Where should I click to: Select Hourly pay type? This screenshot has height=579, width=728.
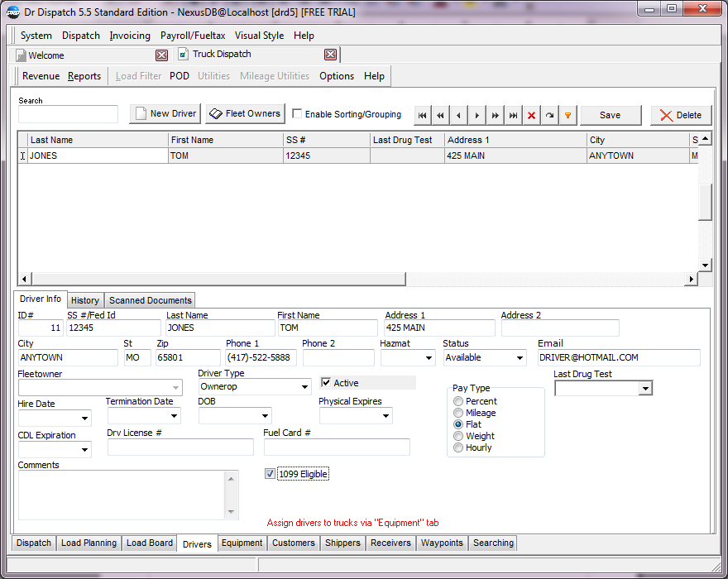click(458, 447)
